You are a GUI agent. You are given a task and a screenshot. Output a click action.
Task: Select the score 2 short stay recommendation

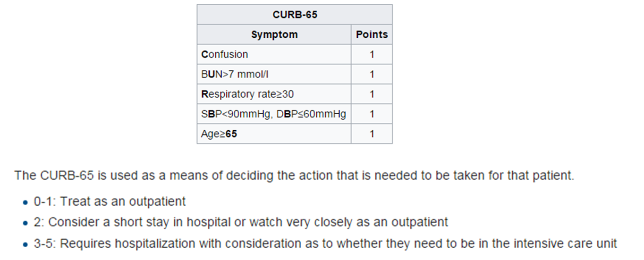click(241, 222)
